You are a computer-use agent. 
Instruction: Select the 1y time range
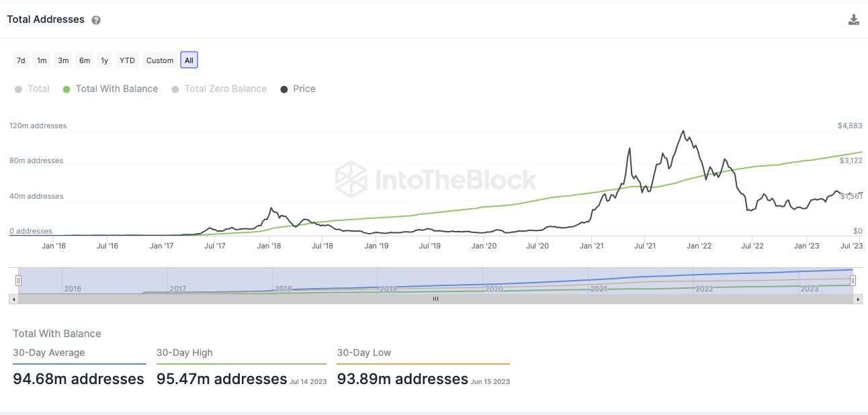[104, 60]
